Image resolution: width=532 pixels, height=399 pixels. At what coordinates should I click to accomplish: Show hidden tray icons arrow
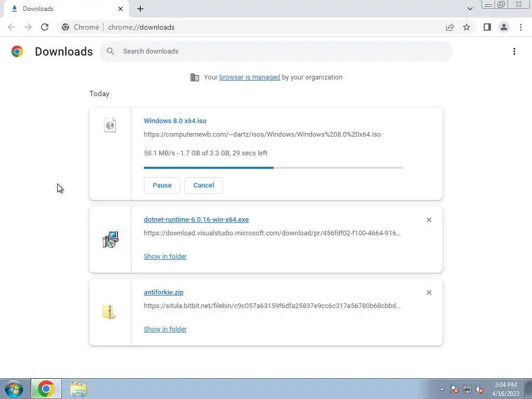click(x=442, y=390)
